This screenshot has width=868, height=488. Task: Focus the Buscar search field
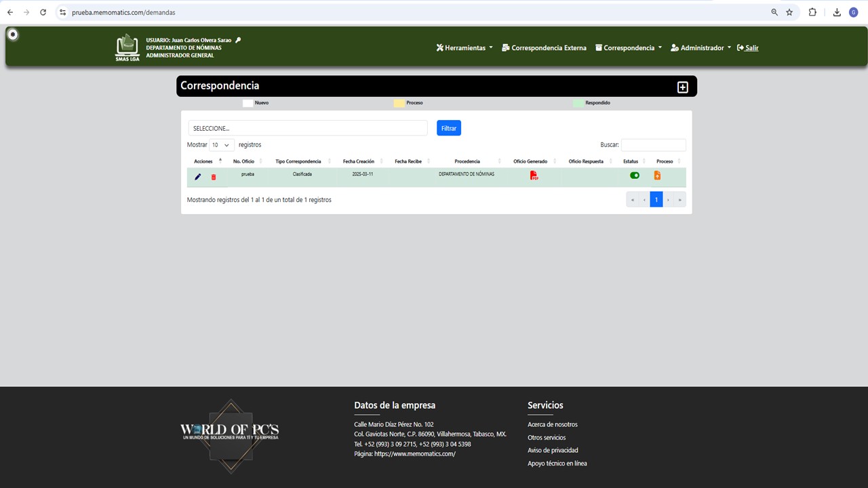coord(654,145)
